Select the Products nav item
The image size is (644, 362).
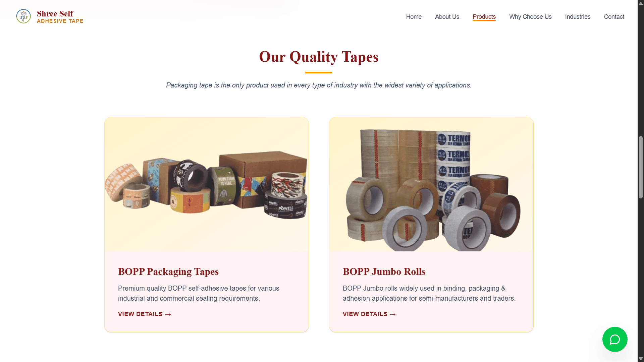484,17
